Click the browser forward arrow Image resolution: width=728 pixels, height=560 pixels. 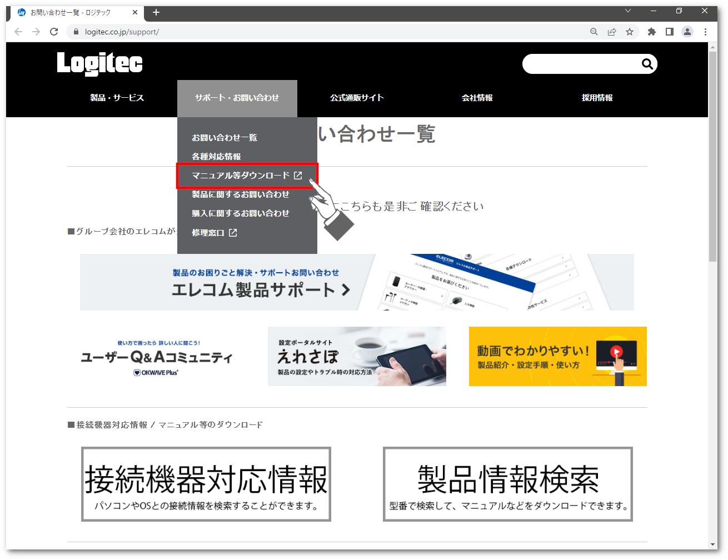pos(36,32)
